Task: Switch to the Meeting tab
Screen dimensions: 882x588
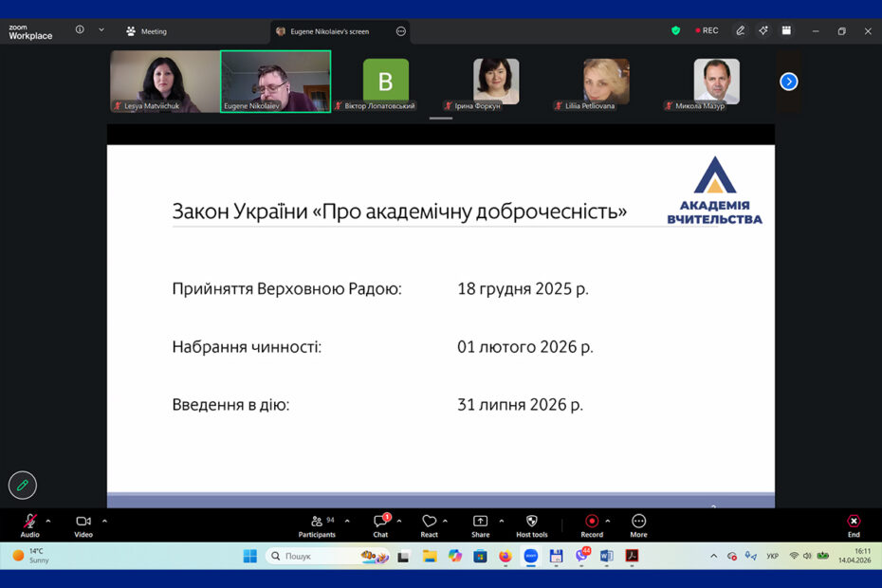Action: (146, 31)
